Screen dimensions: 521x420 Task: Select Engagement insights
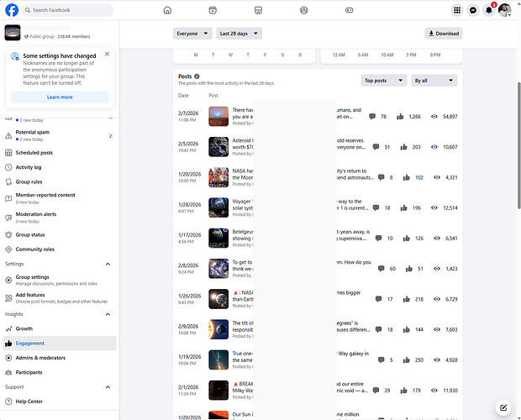(x=60, y=344)
